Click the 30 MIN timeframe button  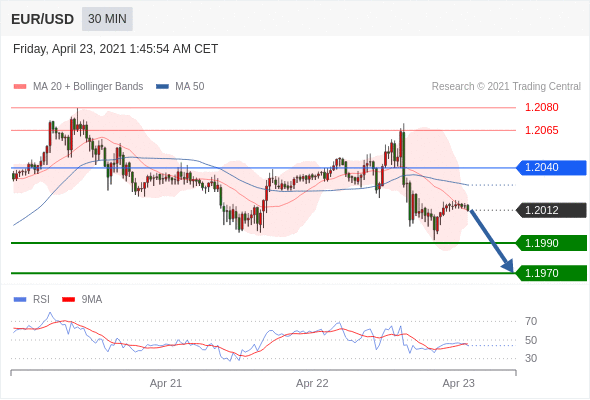coord(107,19)
